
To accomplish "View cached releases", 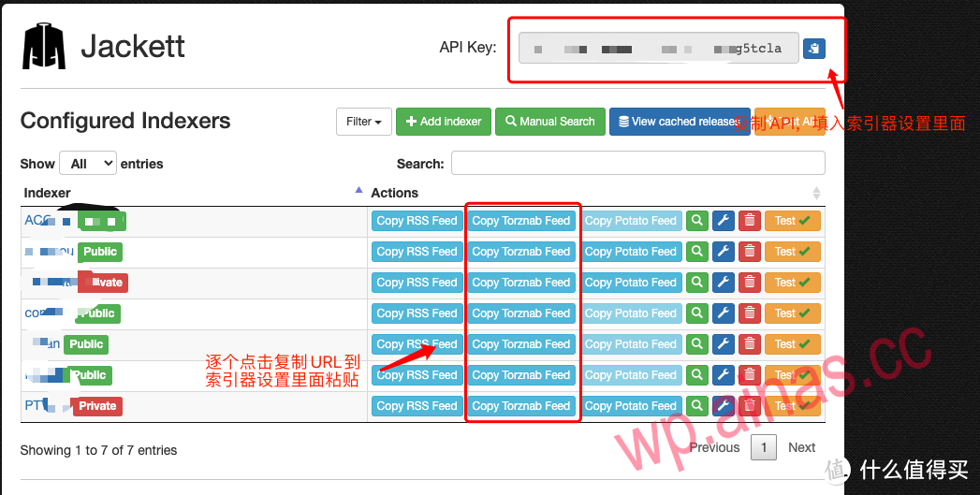I will coord(680,122).
